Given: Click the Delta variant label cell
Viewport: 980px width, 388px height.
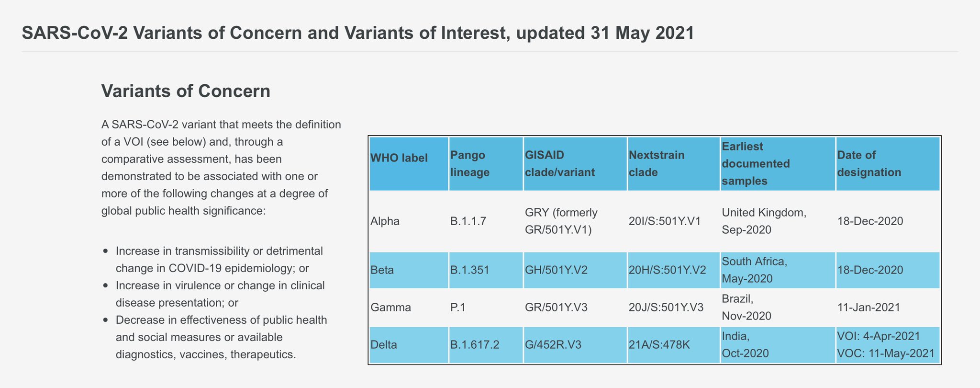Looking at the screenshot, I should pyautogui.click(x=384, y=345).
